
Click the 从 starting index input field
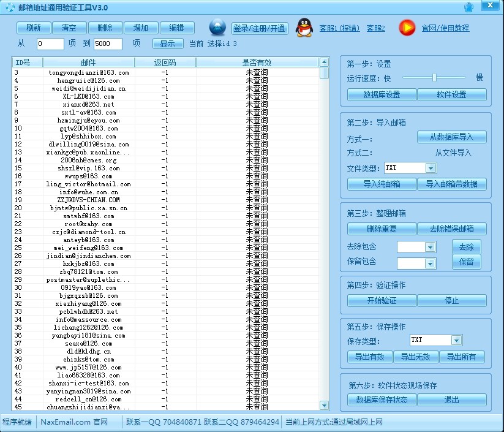50,44
